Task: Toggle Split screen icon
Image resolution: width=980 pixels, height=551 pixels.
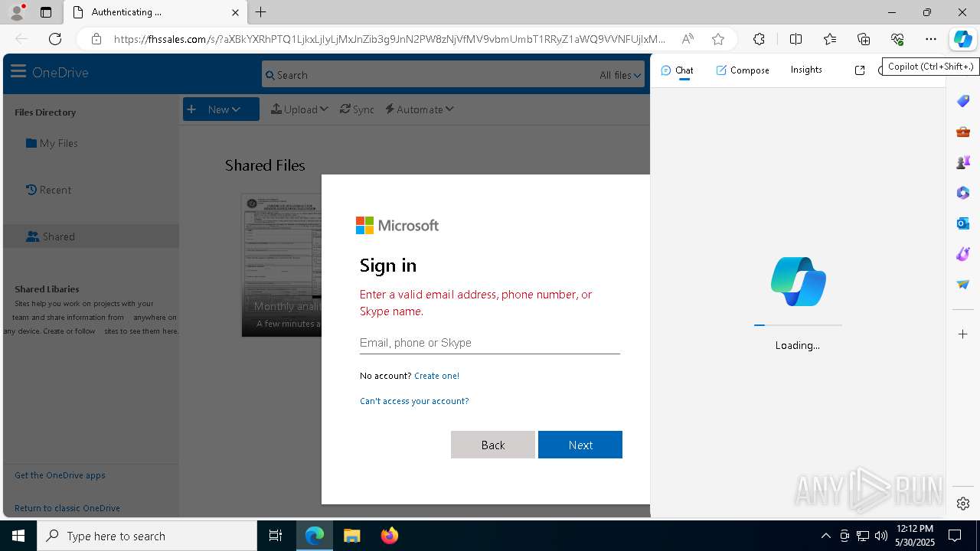Action: pos(795,39)
